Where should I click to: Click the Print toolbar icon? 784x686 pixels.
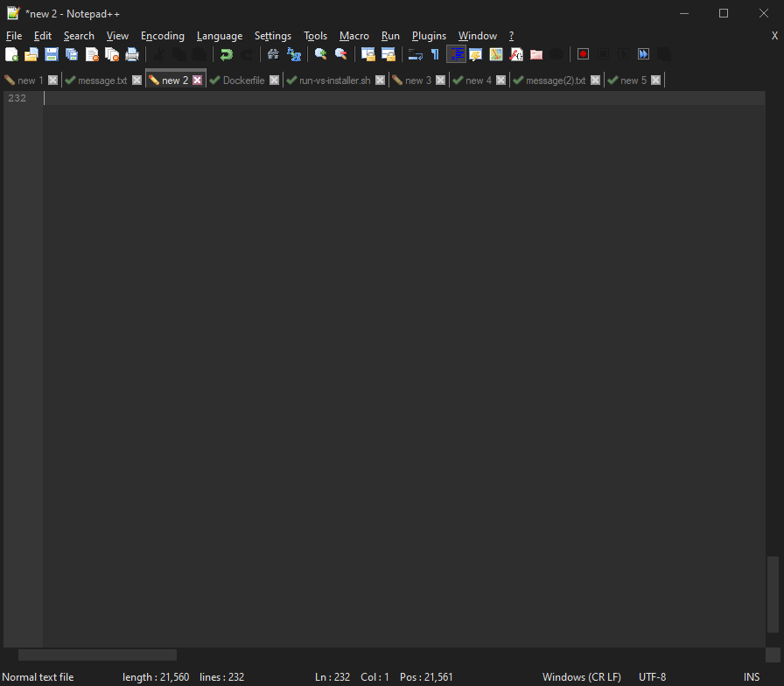[132, 54]
